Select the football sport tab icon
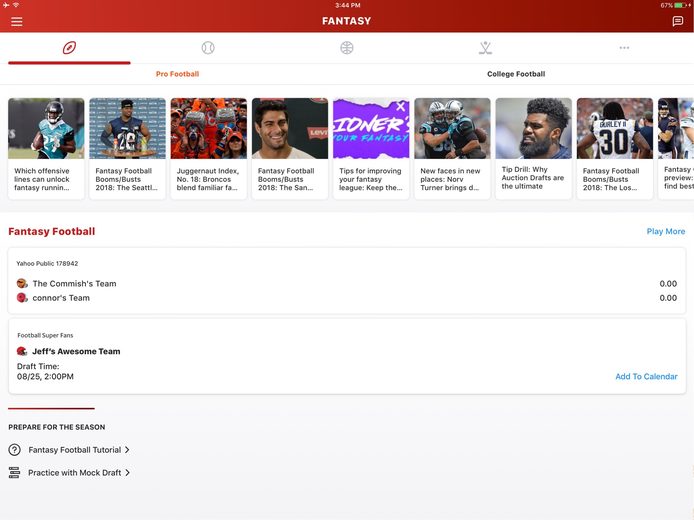The height and width of the screenshot is (520, 694). pyautogui.click(x=69, y=47)
